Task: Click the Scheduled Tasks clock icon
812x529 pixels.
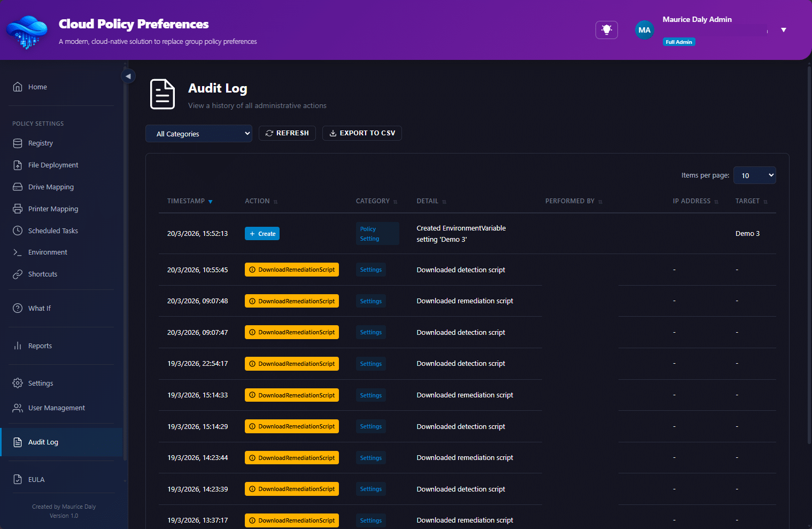Action: (18, 231)
